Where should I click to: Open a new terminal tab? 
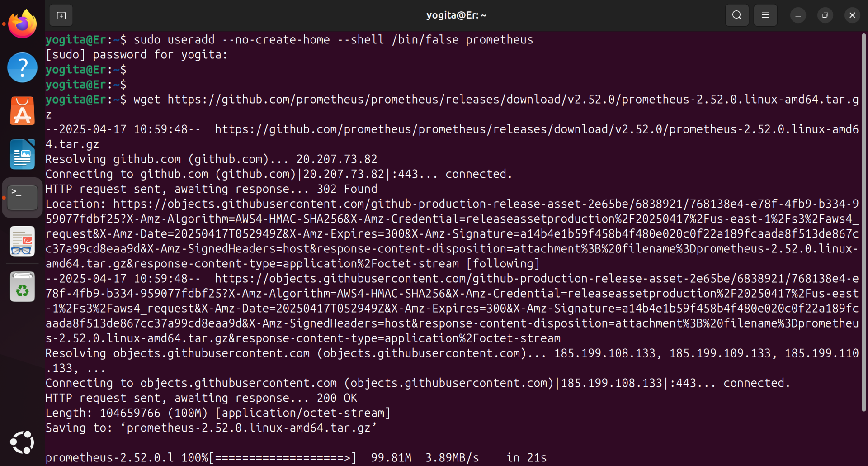[x=61, y=16]
